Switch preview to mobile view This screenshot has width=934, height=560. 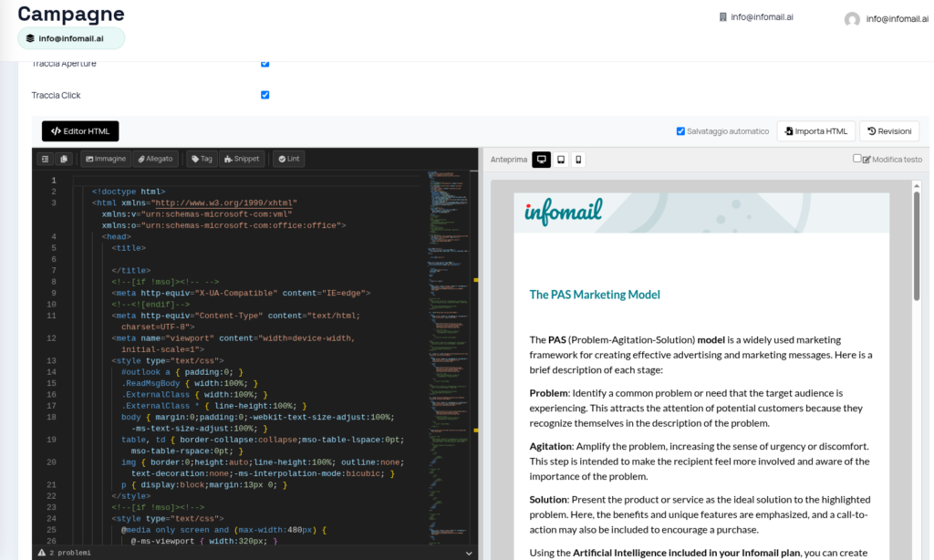pos(578,160)
